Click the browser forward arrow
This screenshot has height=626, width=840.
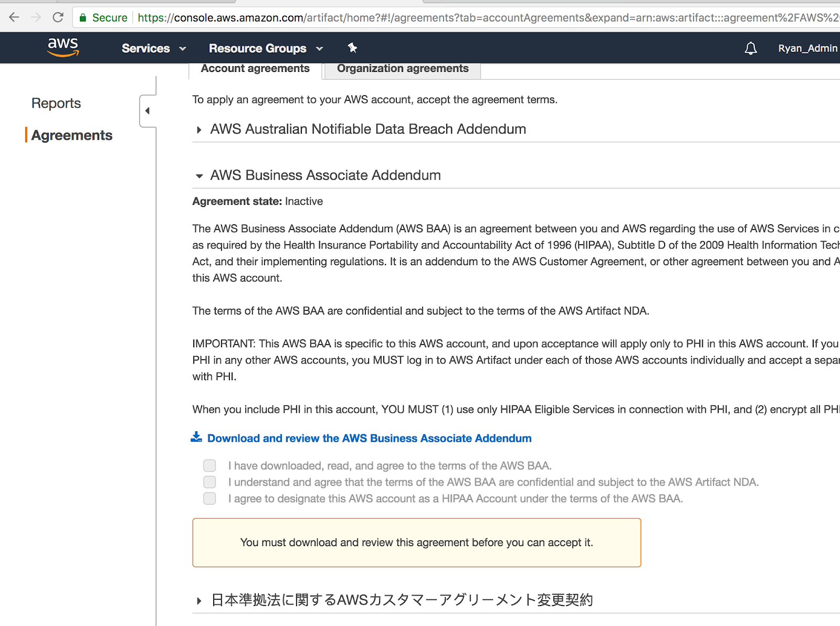[36, 17]
